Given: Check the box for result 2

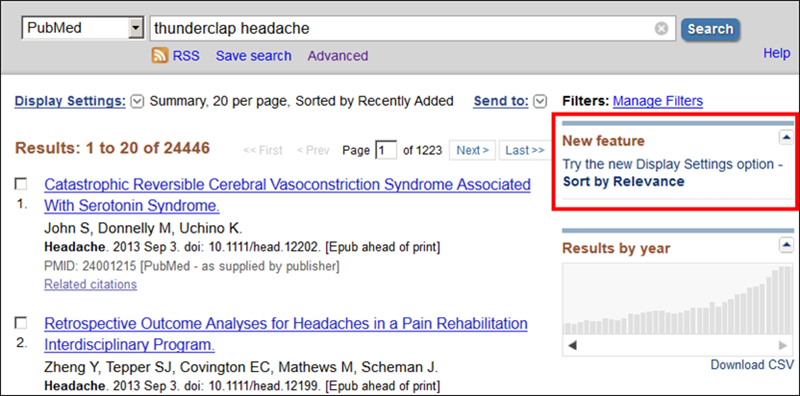Looking at the screenshot, I should (x=21, y=323).
